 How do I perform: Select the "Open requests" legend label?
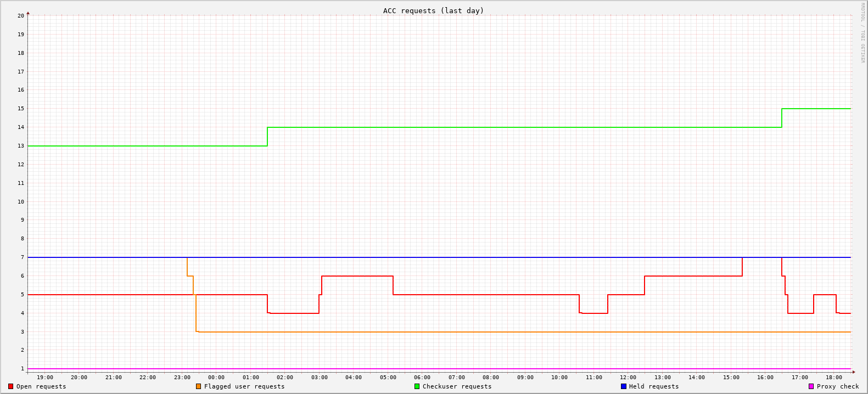coord(41,386)
